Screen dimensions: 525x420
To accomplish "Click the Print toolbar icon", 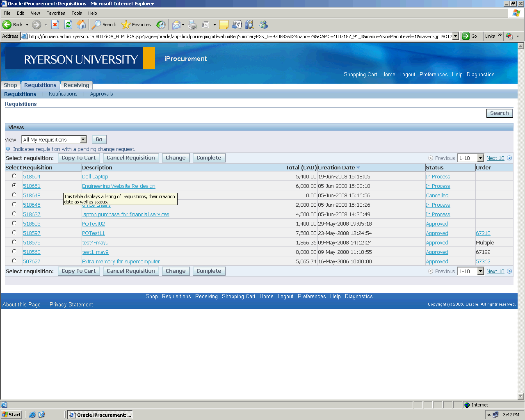I will (x=192, y=25).
